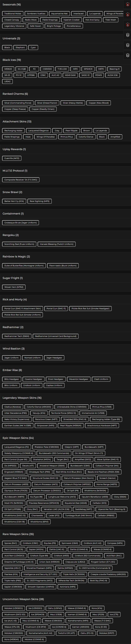Select the Rare Sighting (MP5) tag
This screenshot has width=131, height=644.
(x=39, y=201)
